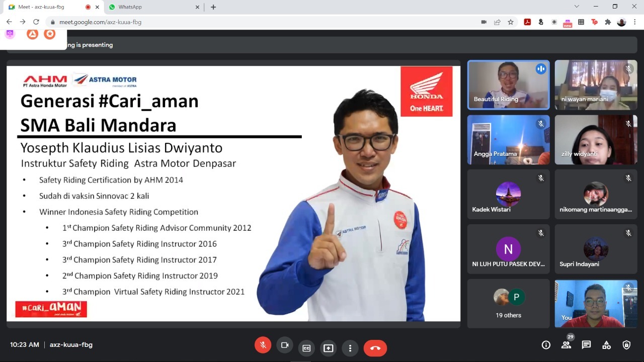Bookmark this page with the star
644x362 pixels.
click(x=511, y=22)
